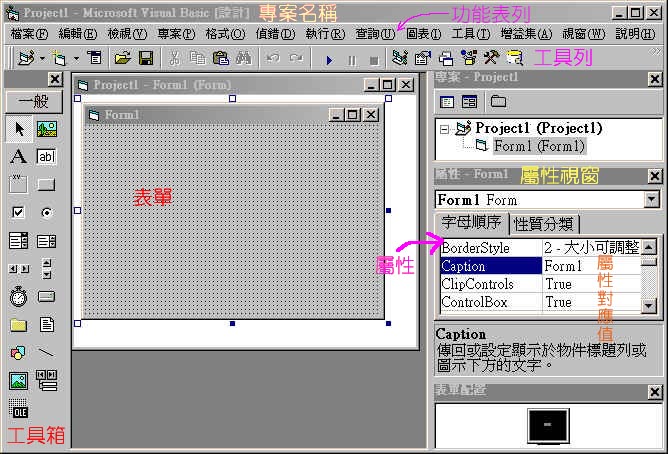Select the ComboBox control tool
This screenshot has width=668, height=454.
pyautogui.click(x=18, y=241)
